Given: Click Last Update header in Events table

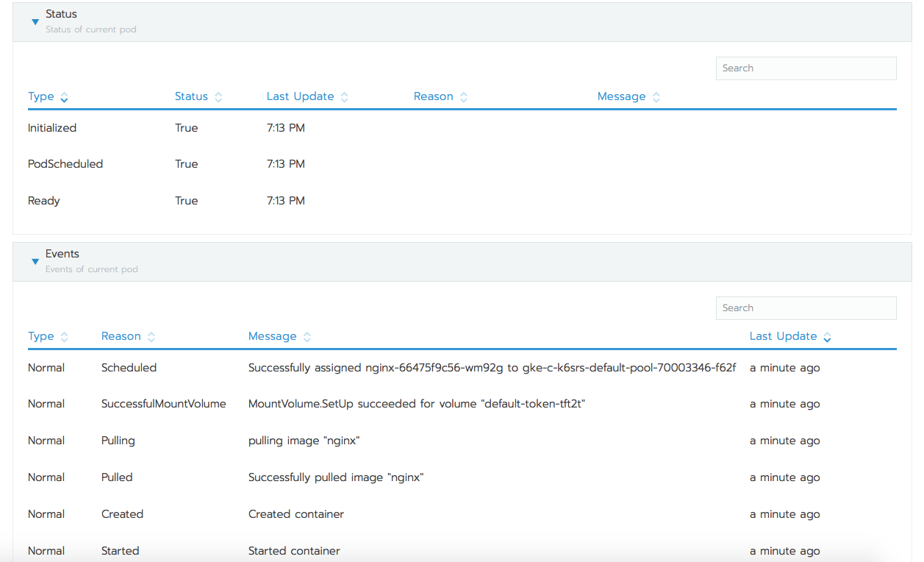Looking at the screenshot, I should (x=784, y=336).
